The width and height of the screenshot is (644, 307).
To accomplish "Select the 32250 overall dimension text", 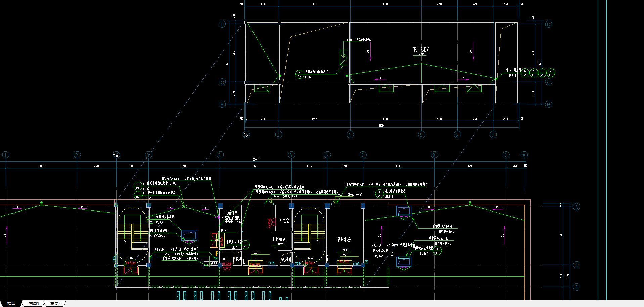I will click(382, 125).
